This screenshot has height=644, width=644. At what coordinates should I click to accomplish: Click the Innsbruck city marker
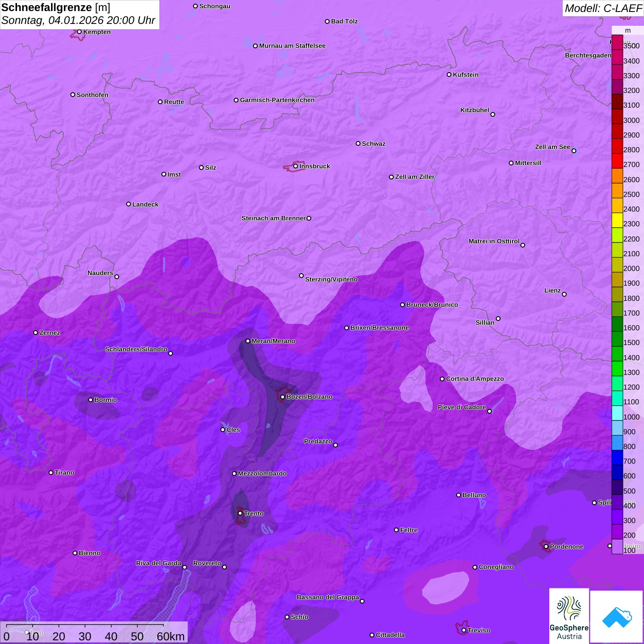coord(296,166)
